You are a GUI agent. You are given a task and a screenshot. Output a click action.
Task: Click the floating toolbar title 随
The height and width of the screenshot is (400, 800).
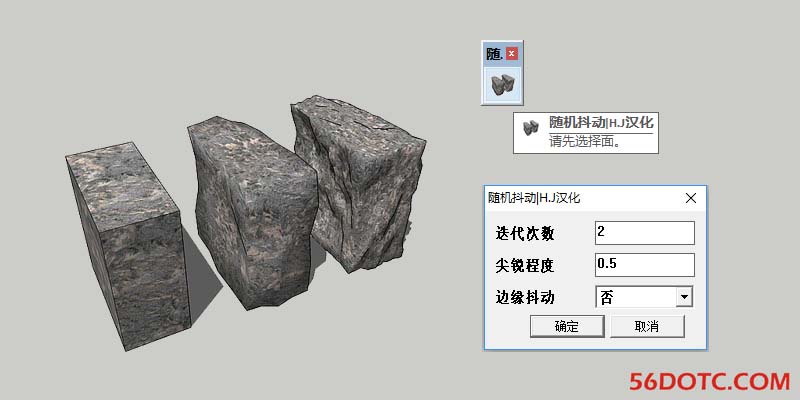coord(494,54)
